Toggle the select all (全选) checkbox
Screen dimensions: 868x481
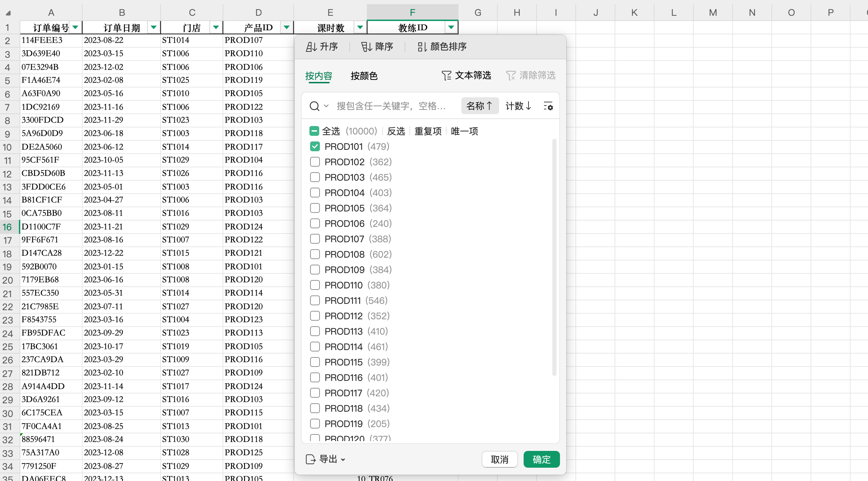(x=314, y=131)
